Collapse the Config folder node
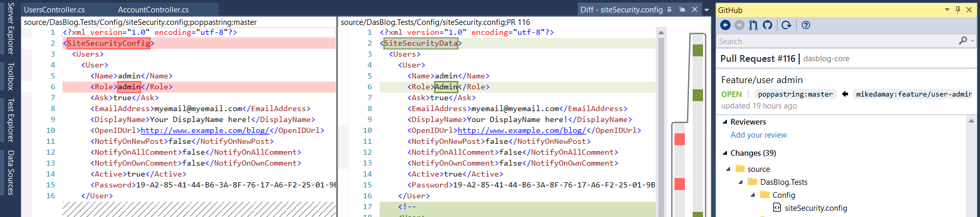 [753, 195]
